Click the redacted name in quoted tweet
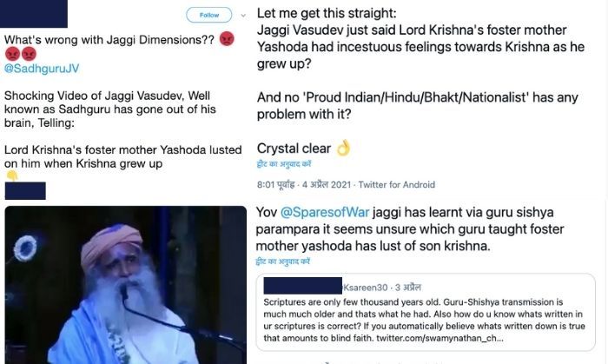Viewport: 608px width, 364px height. 303,286
